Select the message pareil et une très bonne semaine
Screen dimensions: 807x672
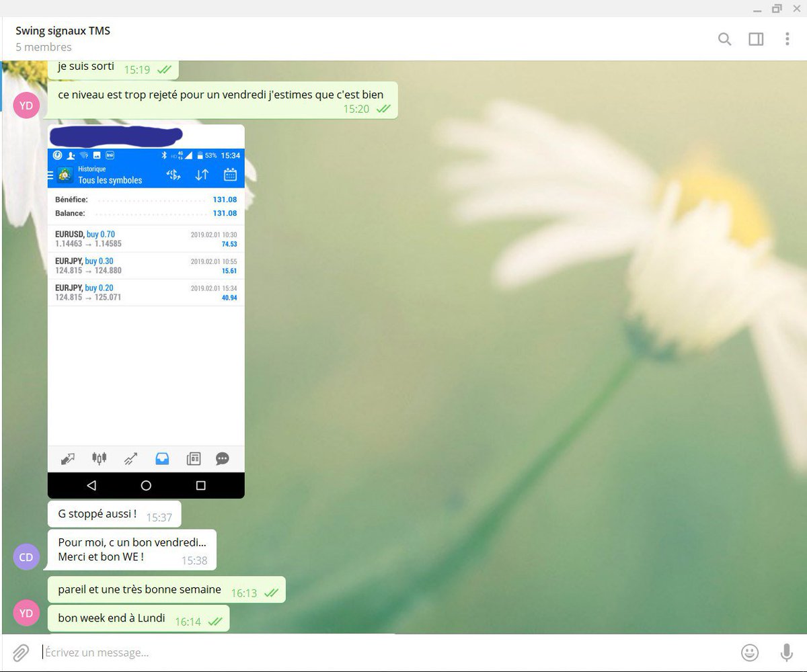pyautogui.click(x=167, y=590)
